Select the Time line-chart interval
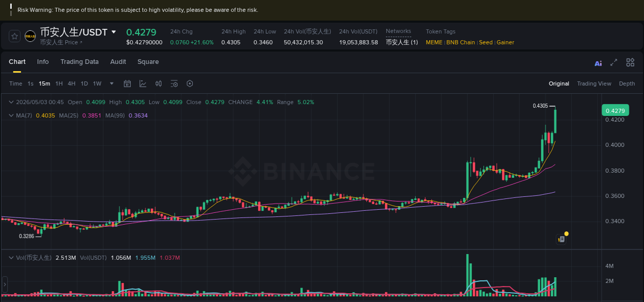Image resolution: width=644 pixels, height=302 pixels. point(15,83)
